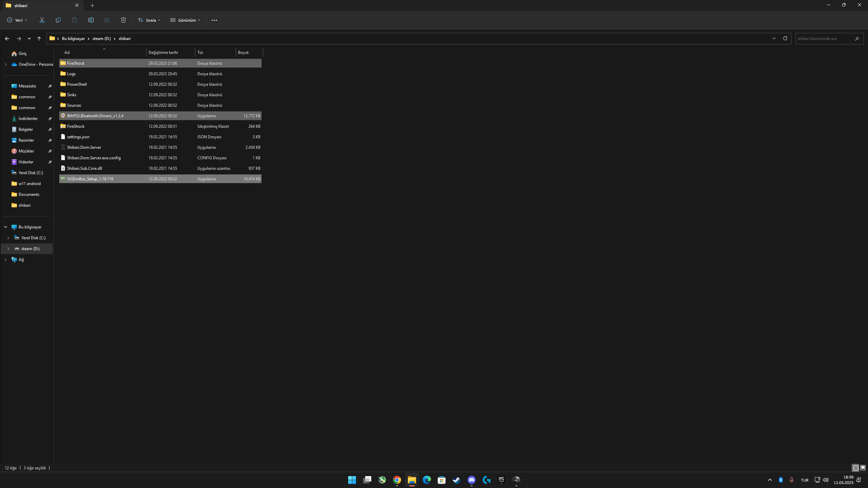Click the Delete trash icon
Viewport: 868px width, 488px height.
pyautogui.click(x=123, y=20)
